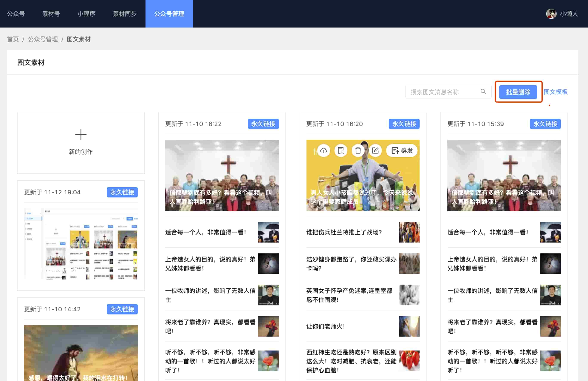Click 更新于 11-10 16:20 timestamp
The image size is (588, 381).
tap(334, 124)
